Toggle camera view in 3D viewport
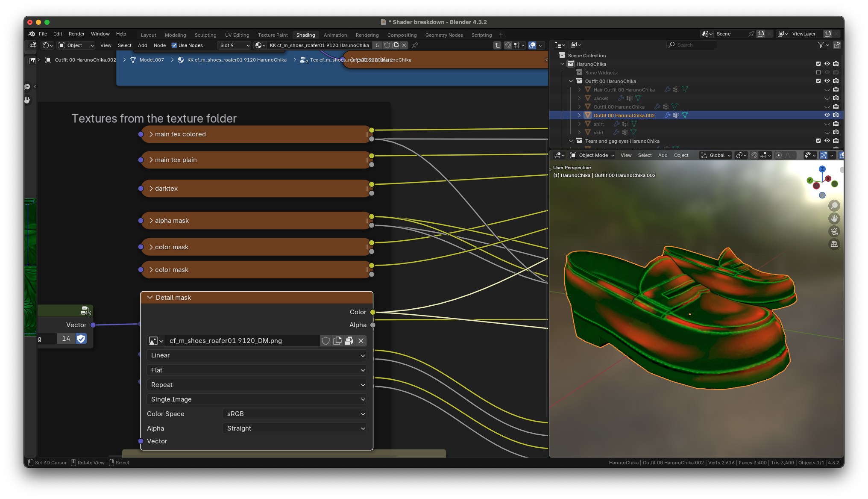This screenshot has width=868, height=499. tap(834, 231)
